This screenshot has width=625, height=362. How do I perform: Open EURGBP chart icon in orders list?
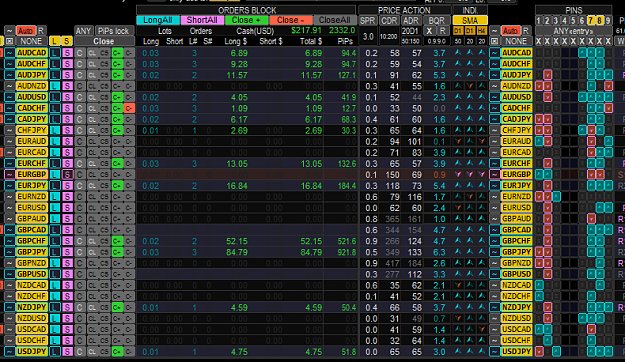tap(10, 175)
